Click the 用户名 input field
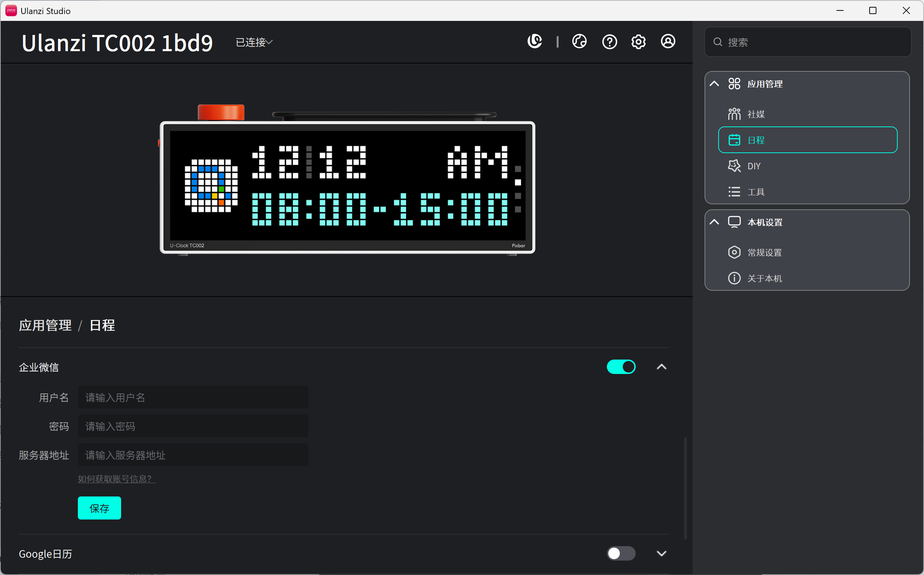 pyautogui.click(x=193, y=397)
